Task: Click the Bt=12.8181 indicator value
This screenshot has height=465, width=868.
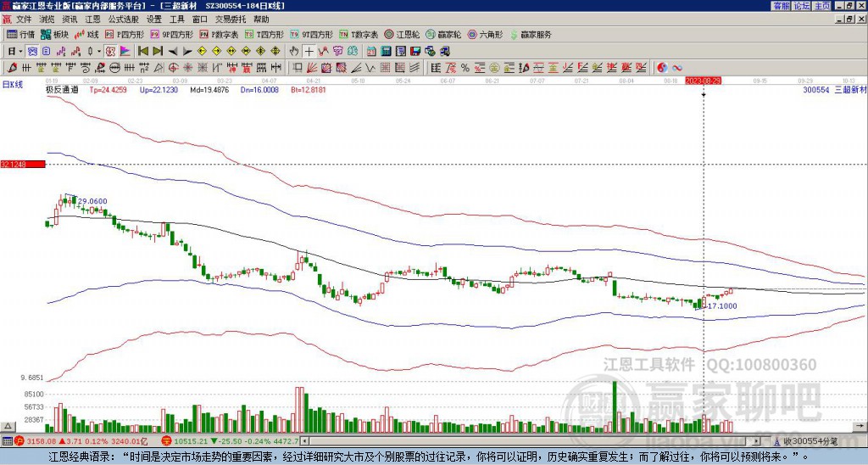Action: (309, 89)
